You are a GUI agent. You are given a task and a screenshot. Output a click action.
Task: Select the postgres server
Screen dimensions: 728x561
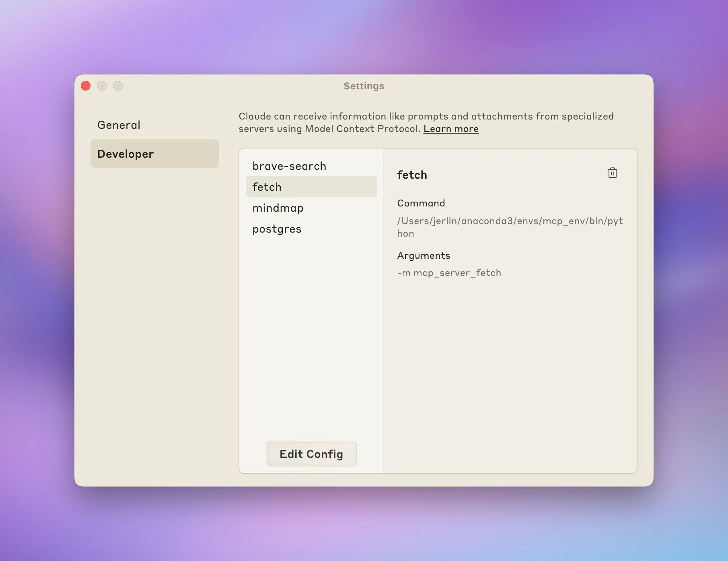[277, 229]
